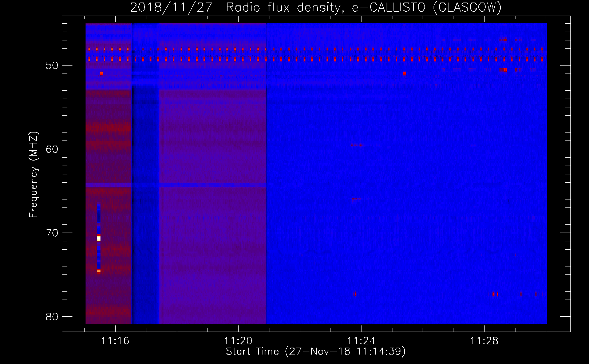The width and height of the screenshot is (589, 364).
Task: Click the "11:28" time tick label
Action: [484, 341]
